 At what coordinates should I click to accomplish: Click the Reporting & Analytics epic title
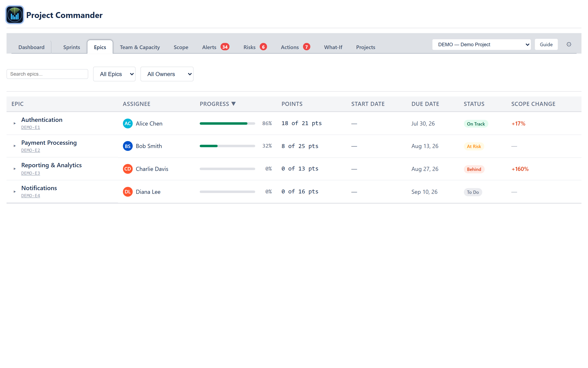pyautogui.click(x=51, y=165)
